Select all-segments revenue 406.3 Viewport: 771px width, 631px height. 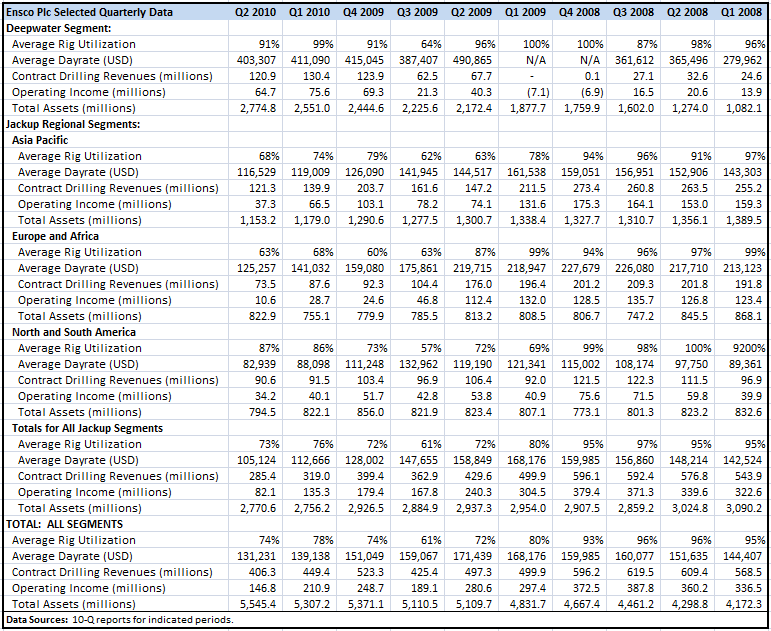262,572
